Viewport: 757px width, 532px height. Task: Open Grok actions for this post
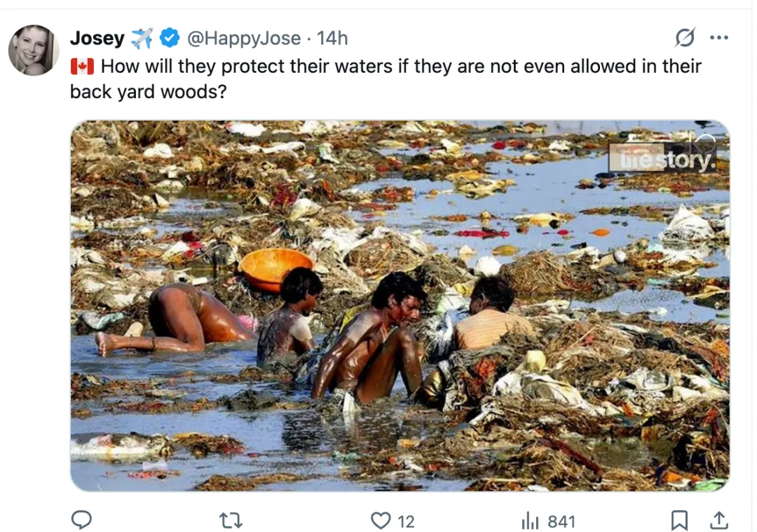(685, 38)
